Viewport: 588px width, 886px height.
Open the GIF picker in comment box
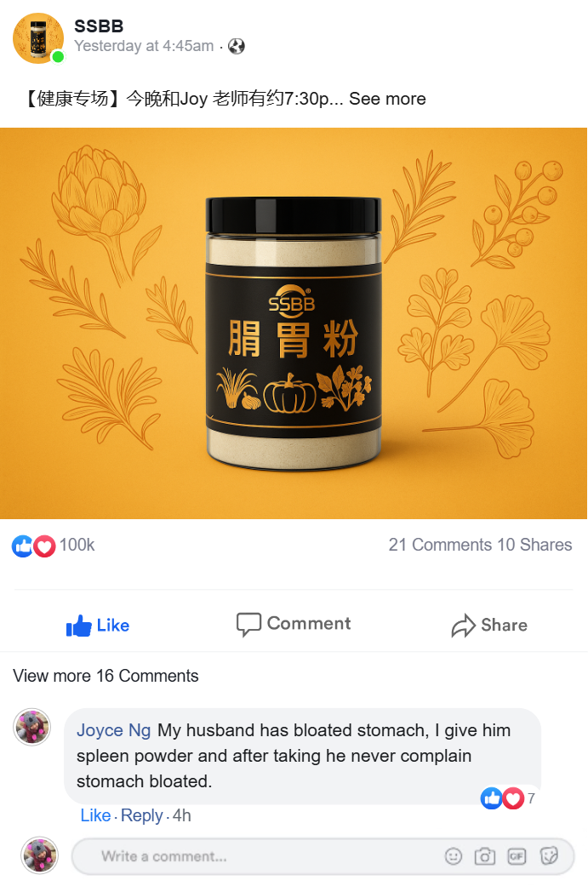tap(517, 856)
